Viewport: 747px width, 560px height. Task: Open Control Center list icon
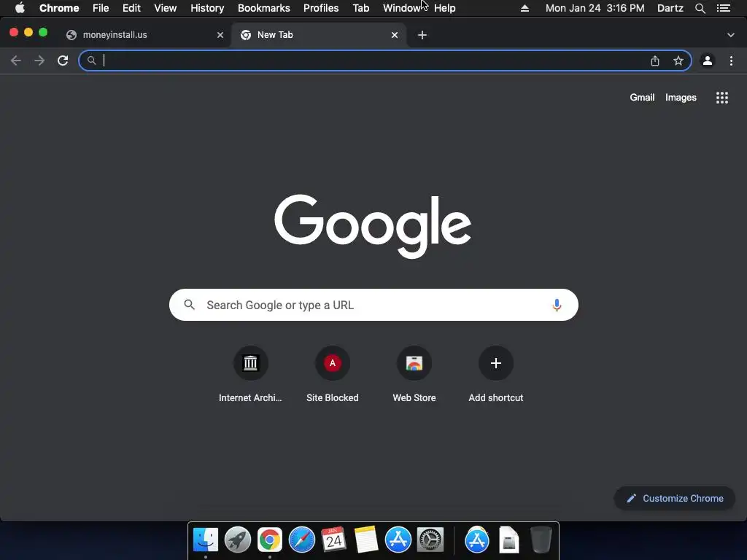[x=724, y=8]
